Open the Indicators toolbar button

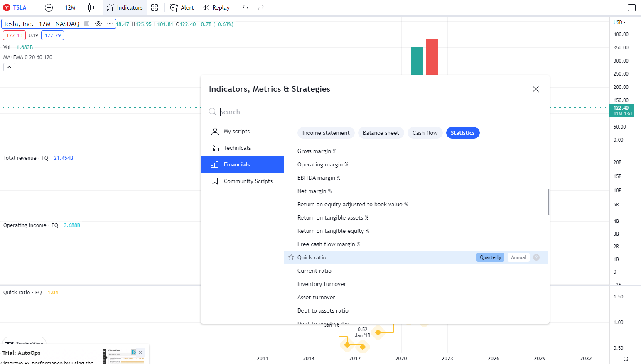(125, 7)
